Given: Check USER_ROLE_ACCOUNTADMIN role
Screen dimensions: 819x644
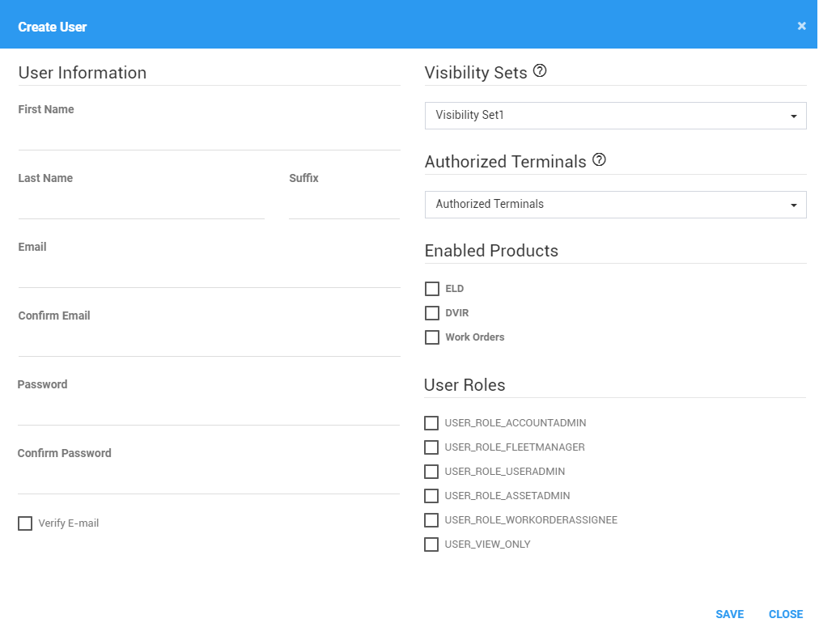Looking at the screenshot, I should 431,423.
